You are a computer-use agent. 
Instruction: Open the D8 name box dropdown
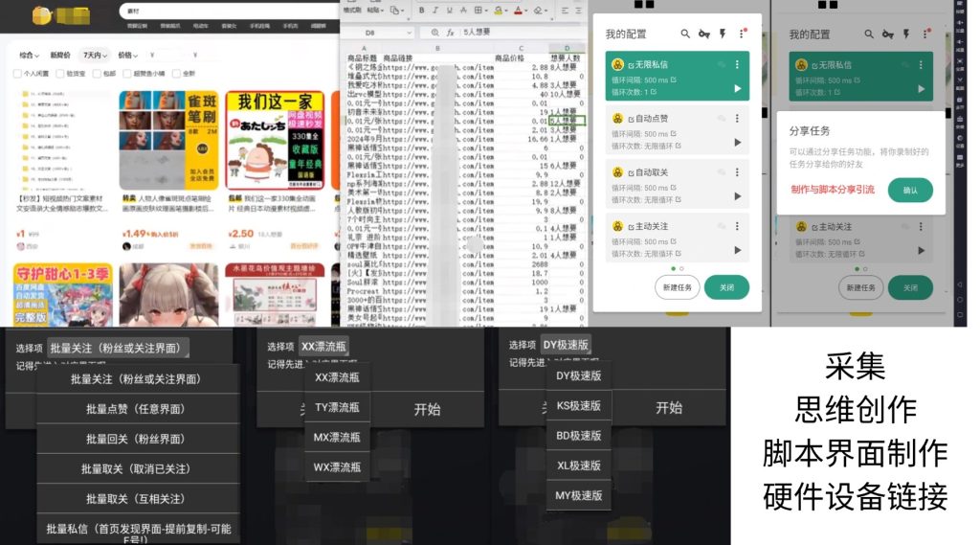point(410,33)
